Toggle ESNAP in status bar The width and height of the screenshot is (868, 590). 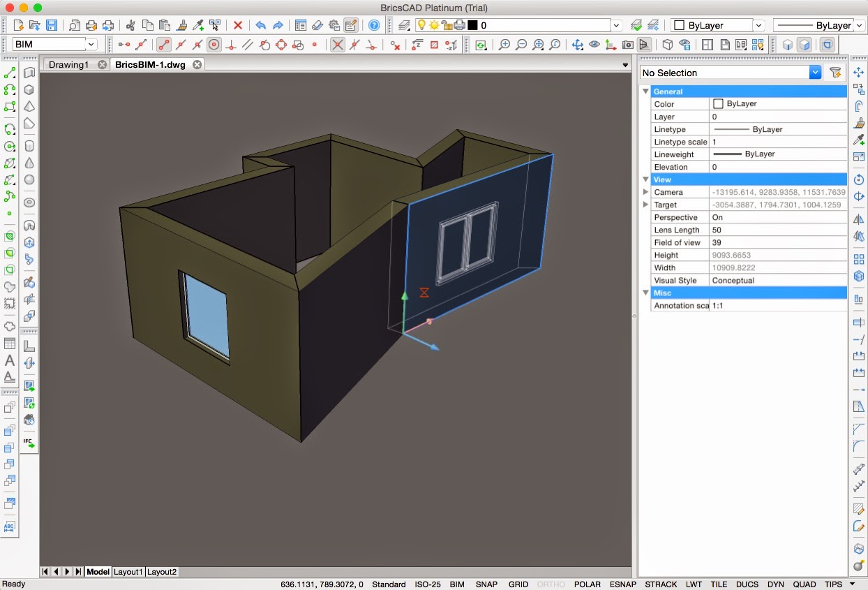(x=623, y=584)
